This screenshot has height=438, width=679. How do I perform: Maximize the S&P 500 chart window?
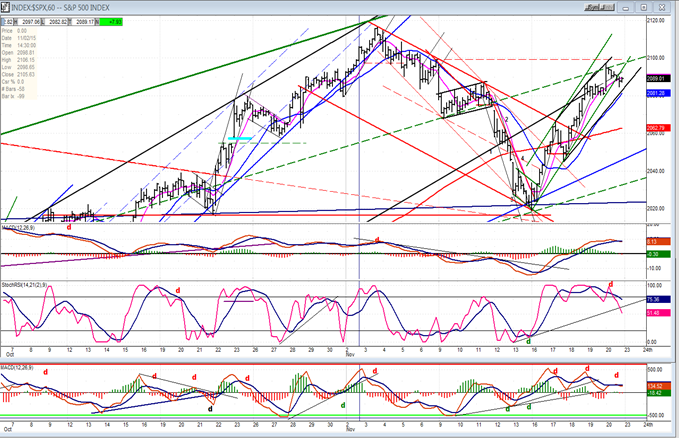(x=643, y=7)
